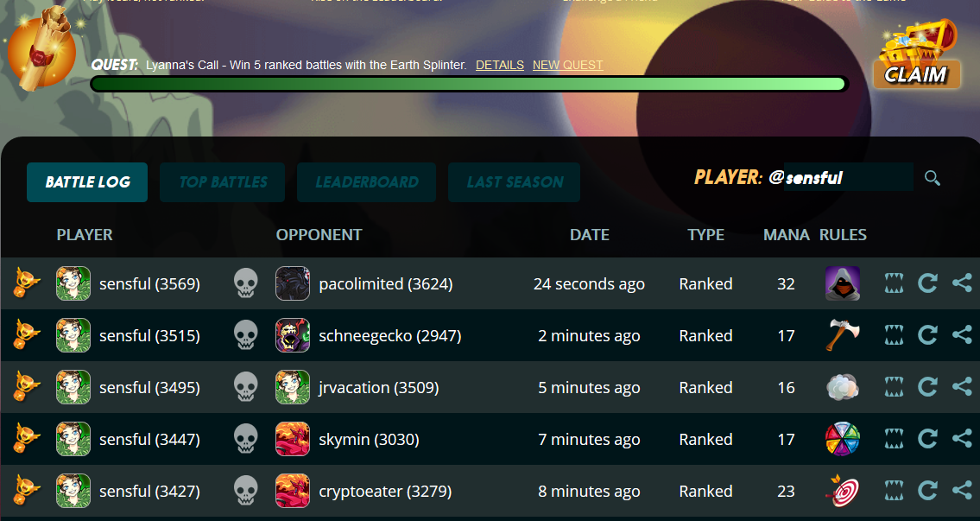
Task: View team lineup for jrvacation battle
Action: click(894, 387)
